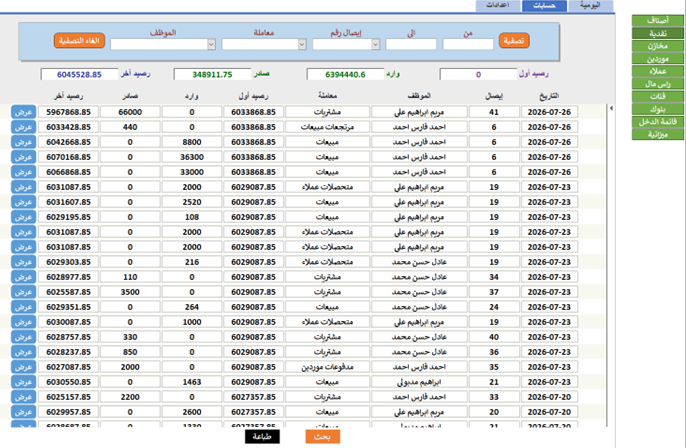Click the تصفية filter button
Image resolution: width=686 pixels, height=448 pixels.
[514, 41]
